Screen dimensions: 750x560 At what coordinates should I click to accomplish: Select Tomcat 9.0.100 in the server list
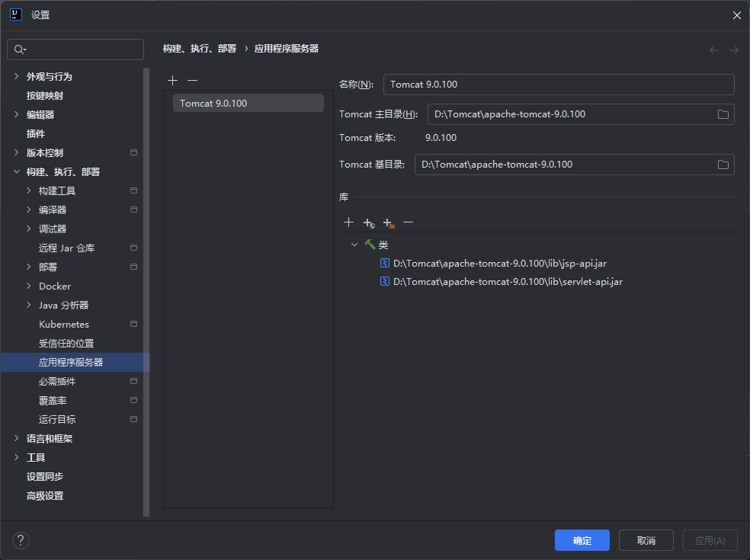(x=248, y=104)
